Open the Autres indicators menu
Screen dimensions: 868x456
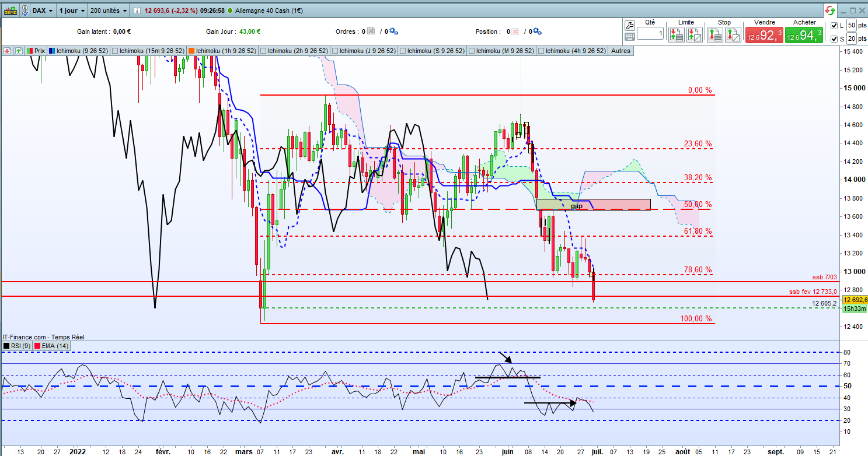[620, 51]
